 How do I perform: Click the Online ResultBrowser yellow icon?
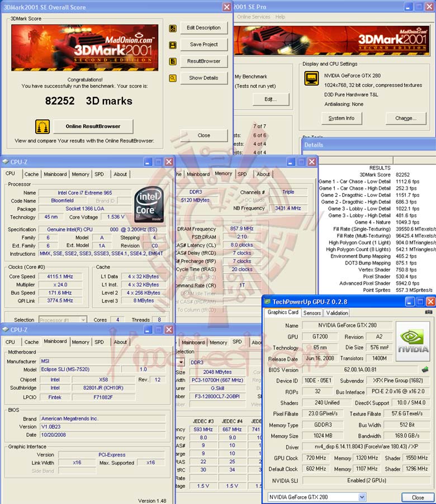click(42, 126)
